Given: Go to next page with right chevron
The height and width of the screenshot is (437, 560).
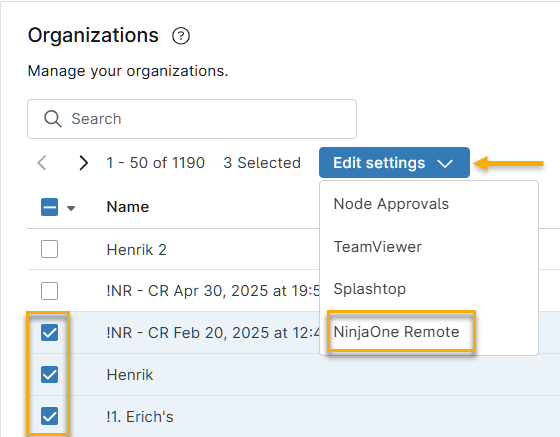Looking at the screenshot, I should (83, 163).
